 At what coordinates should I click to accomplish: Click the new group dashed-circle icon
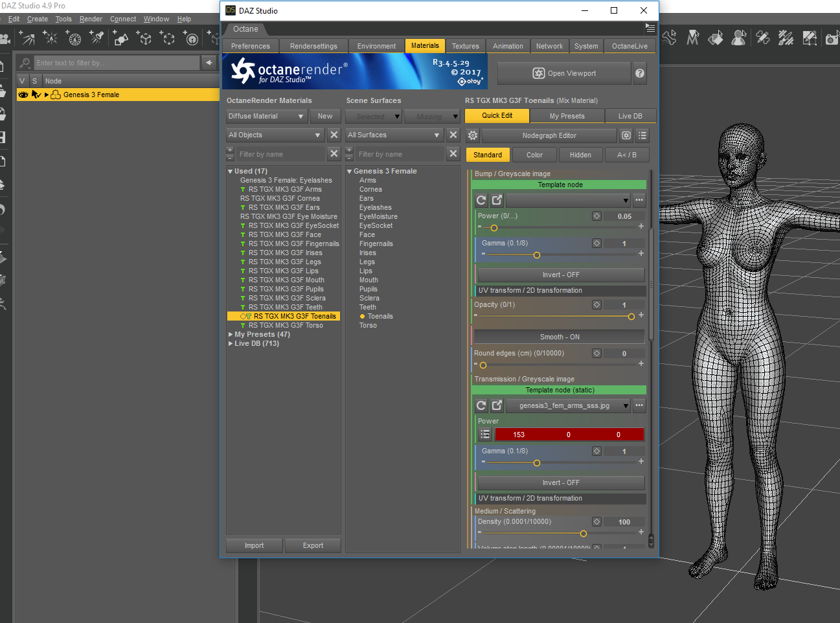(x=168, y=39)
